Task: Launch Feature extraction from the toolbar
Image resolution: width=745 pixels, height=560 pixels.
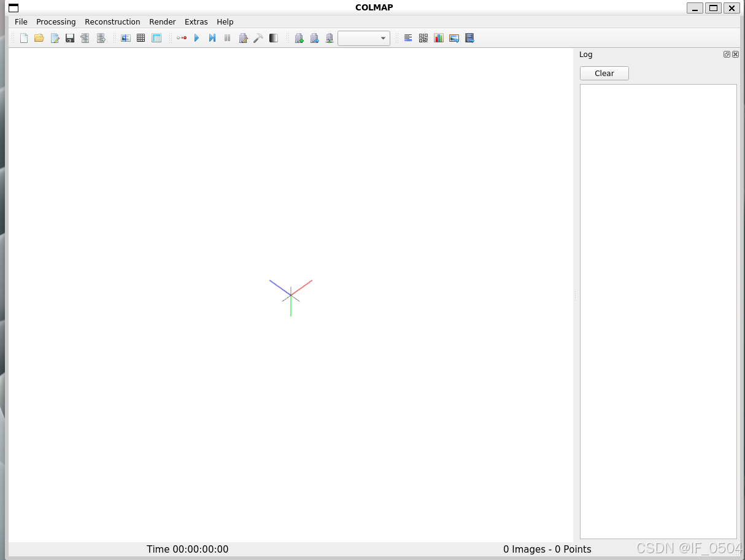Action: pos(126,38)
